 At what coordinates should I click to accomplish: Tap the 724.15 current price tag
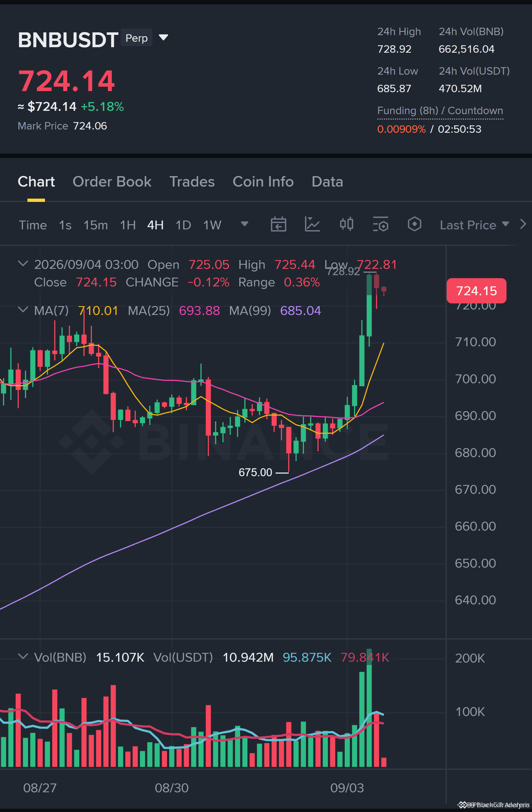click(476, 291)
